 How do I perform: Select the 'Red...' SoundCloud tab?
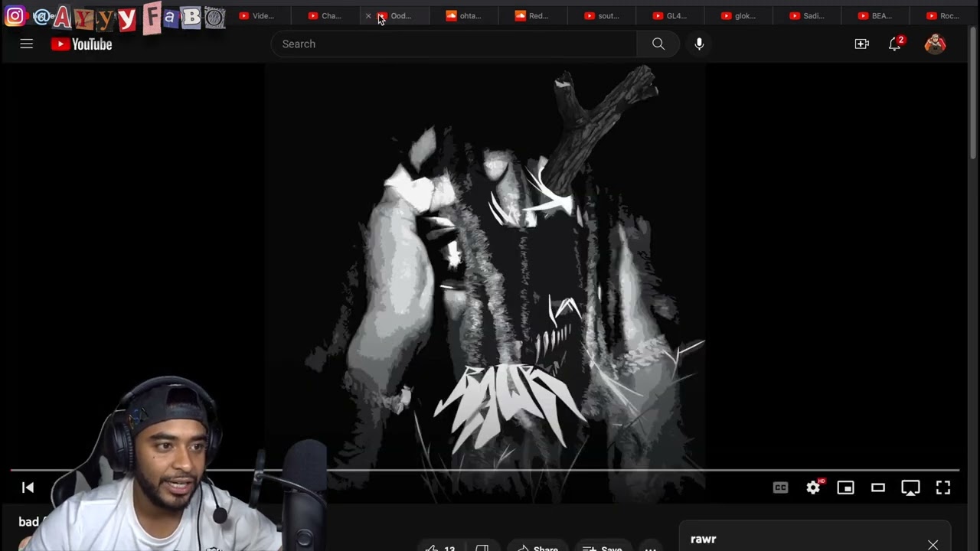pyautogui.click(x=531, y=15)
